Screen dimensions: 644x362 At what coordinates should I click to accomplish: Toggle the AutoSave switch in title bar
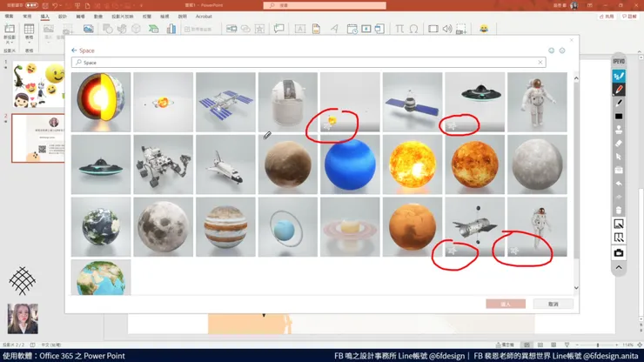(31, 5)
